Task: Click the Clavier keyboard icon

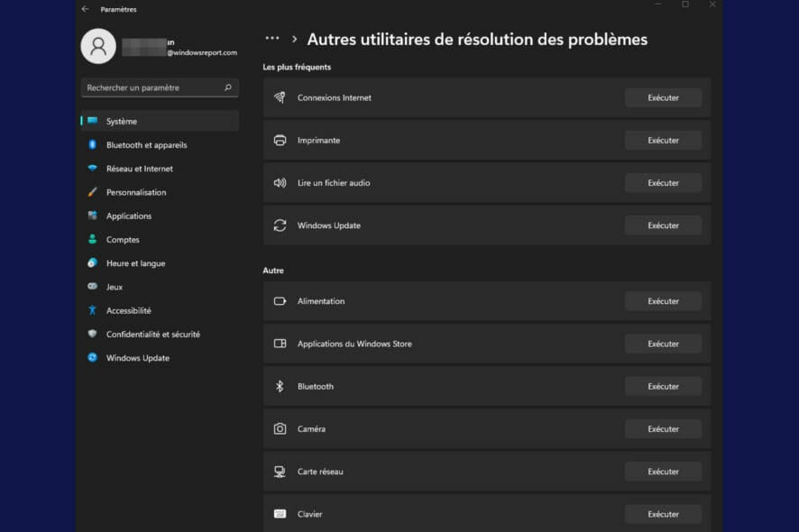Action: pyautogui.click(x=280, y=514)
